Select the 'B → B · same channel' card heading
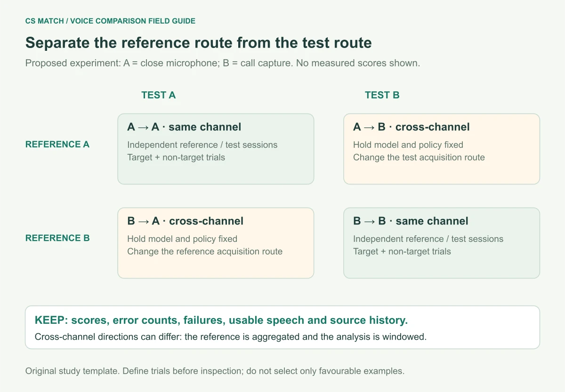 411,221
